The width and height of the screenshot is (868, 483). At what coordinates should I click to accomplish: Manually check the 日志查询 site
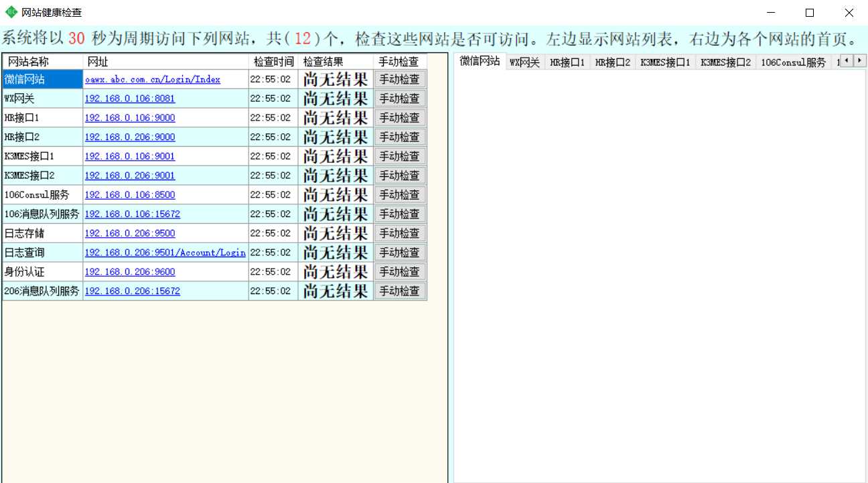pos(400,253)
